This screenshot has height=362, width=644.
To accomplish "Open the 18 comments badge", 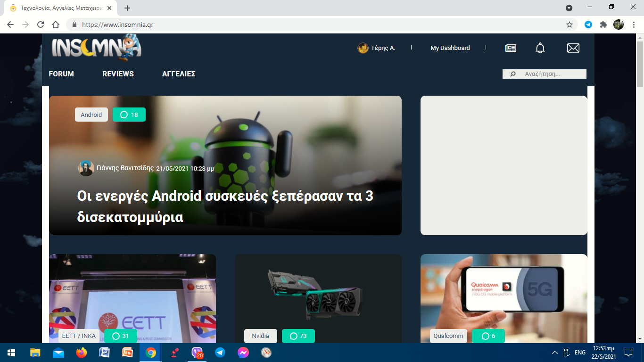I will point(129,115).
